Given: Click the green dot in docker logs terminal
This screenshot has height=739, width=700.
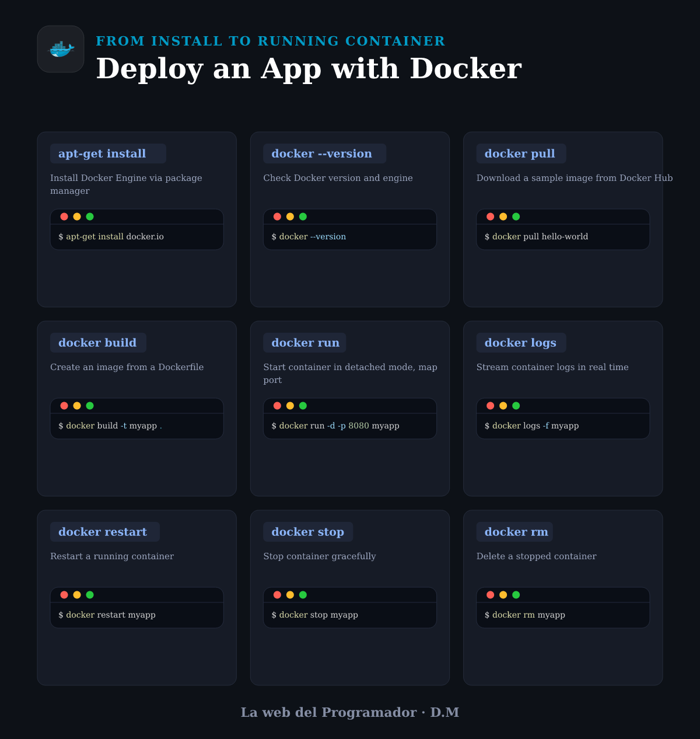Looking at the screenshot, I should (x=516, y=406).
